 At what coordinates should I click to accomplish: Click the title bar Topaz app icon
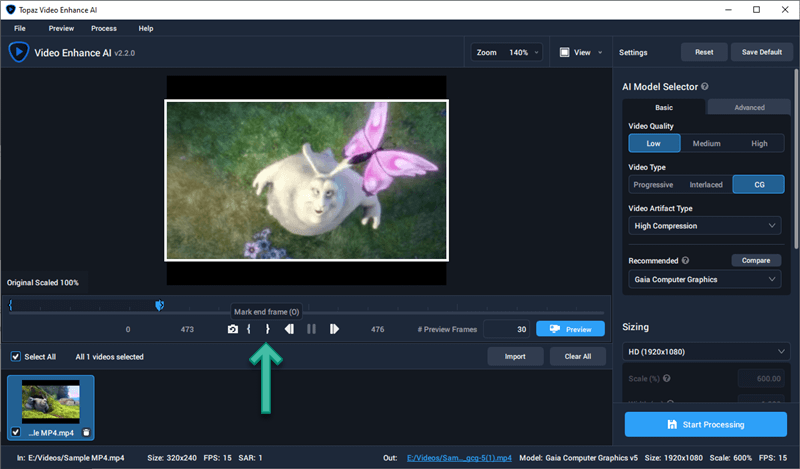pyautogui.click(x=10, y=10)
